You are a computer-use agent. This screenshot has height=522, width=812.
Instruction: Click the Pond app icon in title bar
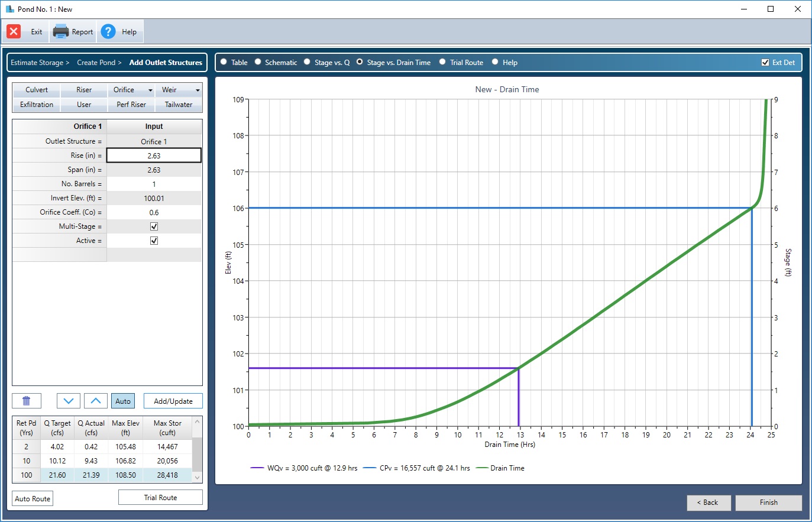click(x=9, y=9)
